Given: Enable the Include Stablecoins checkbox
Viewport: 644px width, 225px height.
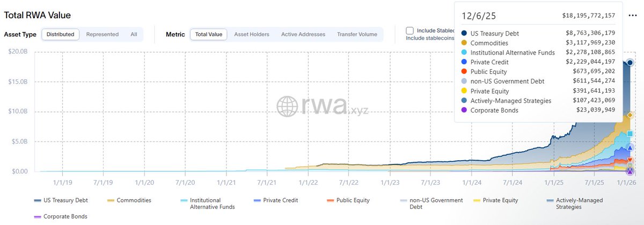Looking at the screenshot, I should pyautogui.click(x=410, y=31).
